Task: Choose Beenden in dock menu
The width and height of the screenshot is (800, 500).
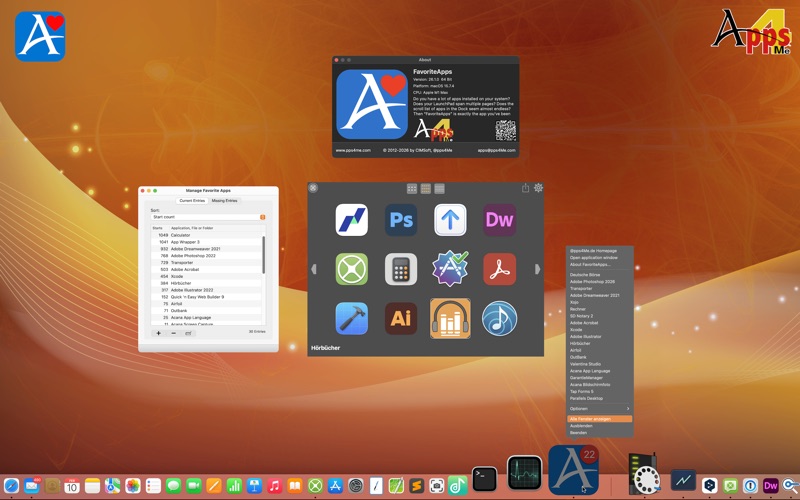Action: (600, 433)
